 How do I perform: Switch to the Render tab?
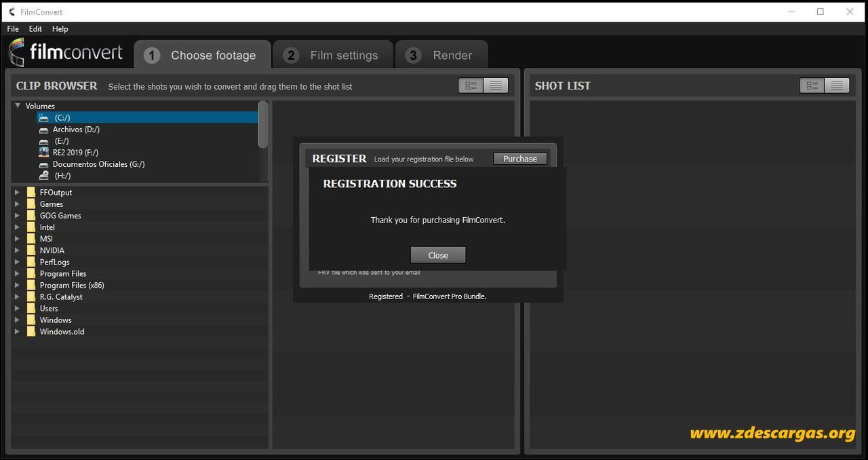pos(441,55)
